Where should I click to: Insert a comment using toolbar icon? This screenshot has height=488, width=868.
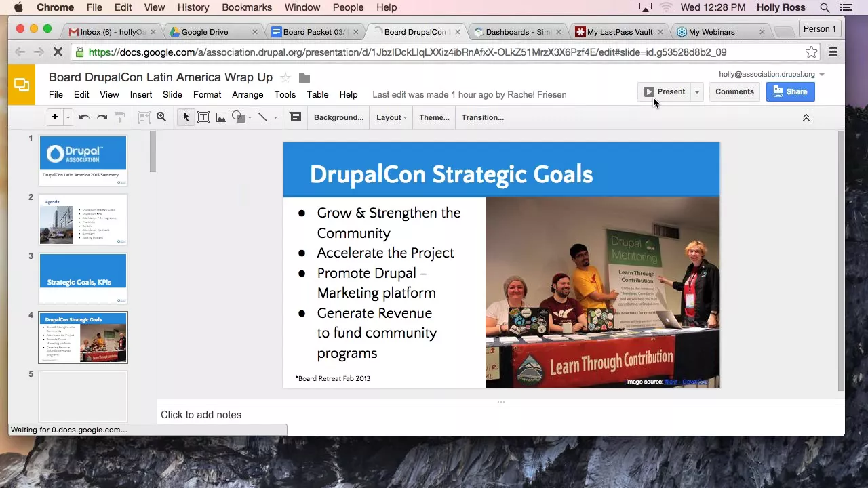click(x=296, y=117)
